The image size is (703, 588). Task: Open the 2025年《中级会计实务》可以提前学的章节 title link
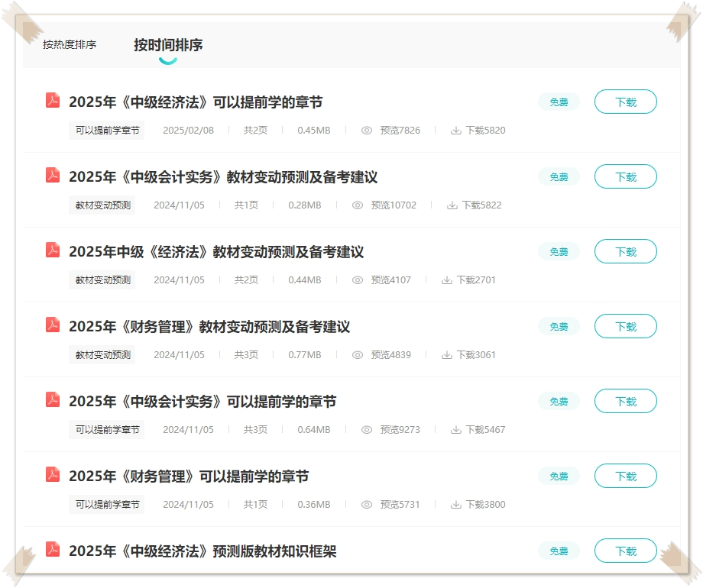pos(203,399)
